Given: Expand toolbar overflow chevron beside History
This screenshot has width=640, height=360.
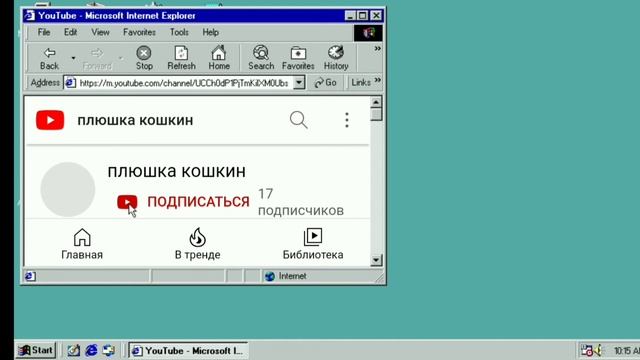Looking at the screenshot, I should pyautogui.click(x=378, y=49).
